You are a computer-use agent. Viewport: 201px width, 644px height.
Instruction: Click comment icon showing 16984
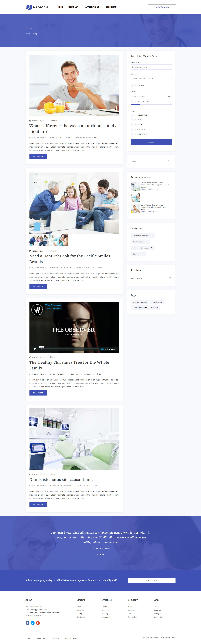(x=51, y=251)
